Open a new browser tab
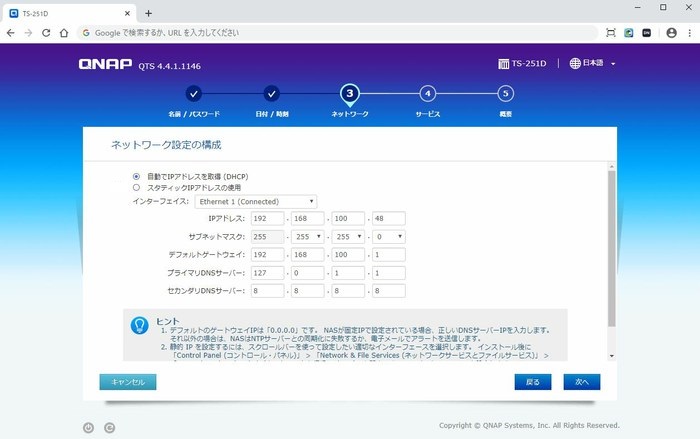This screenshot has width=700, height=439. (x=148, y=13)
